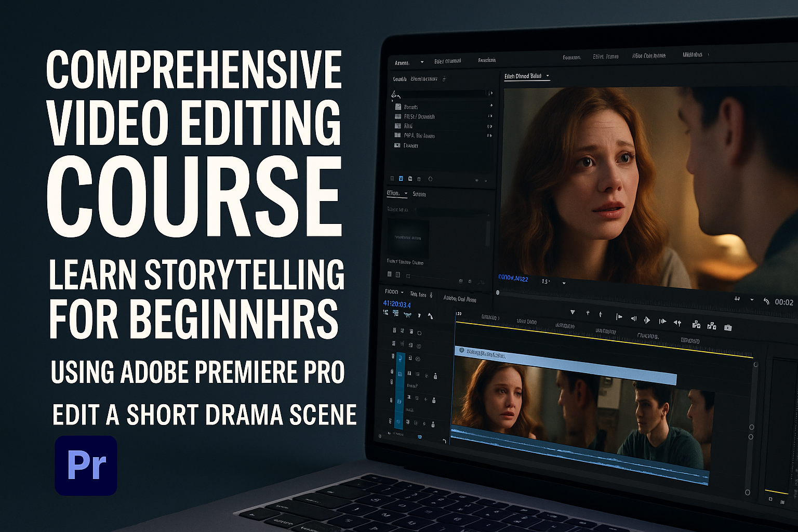Switch to the Farectinik tab

point(487,60)
